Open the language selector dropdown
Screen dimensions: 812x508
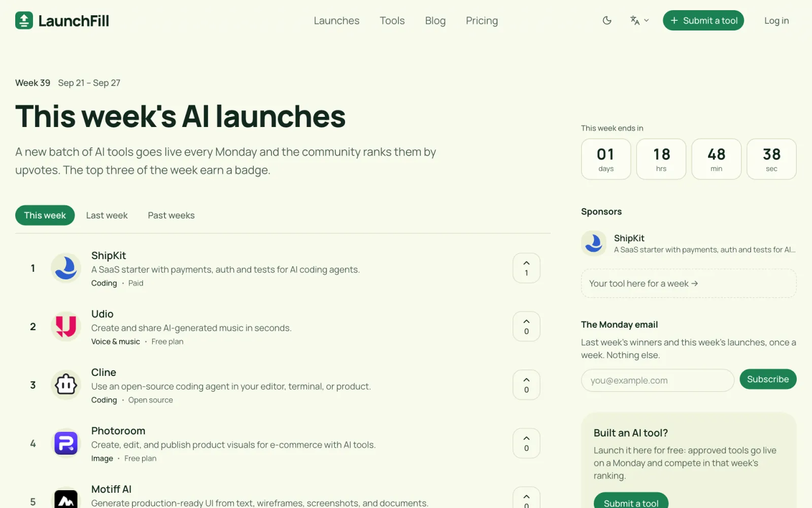click(639, 20)
